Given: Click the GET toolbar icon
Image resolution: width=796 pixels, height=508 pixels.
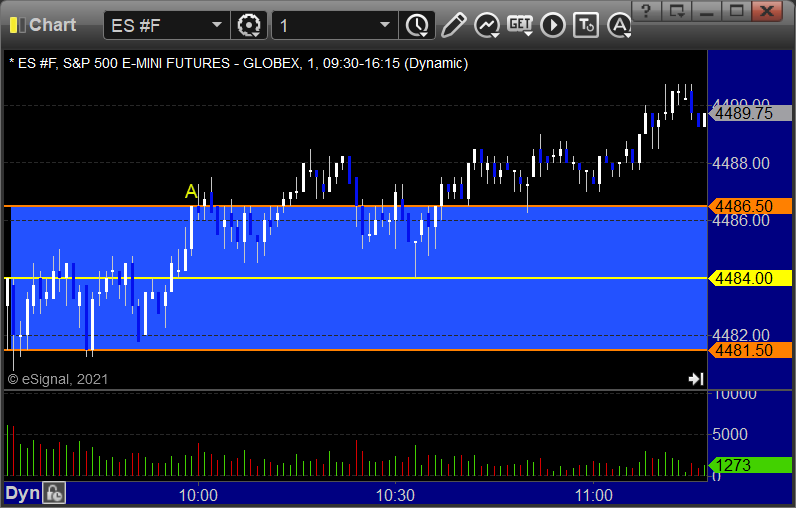Looking at the screenshot, I should click(520, 25).
